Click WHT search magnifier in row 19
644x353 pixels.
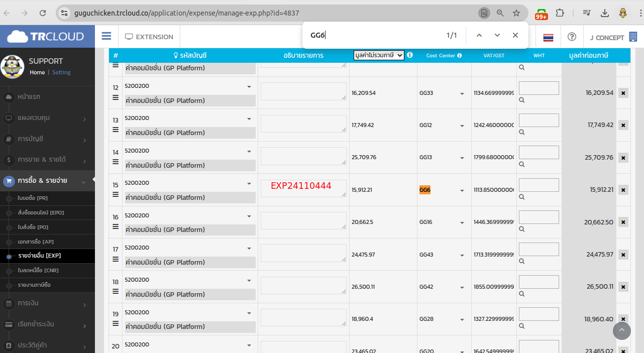[522, 326]
